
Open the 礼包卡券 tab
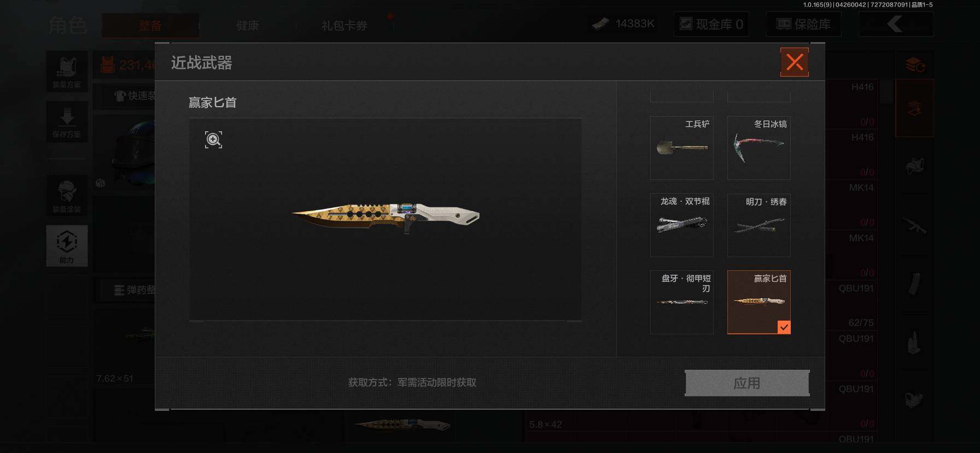click(345, 25)
